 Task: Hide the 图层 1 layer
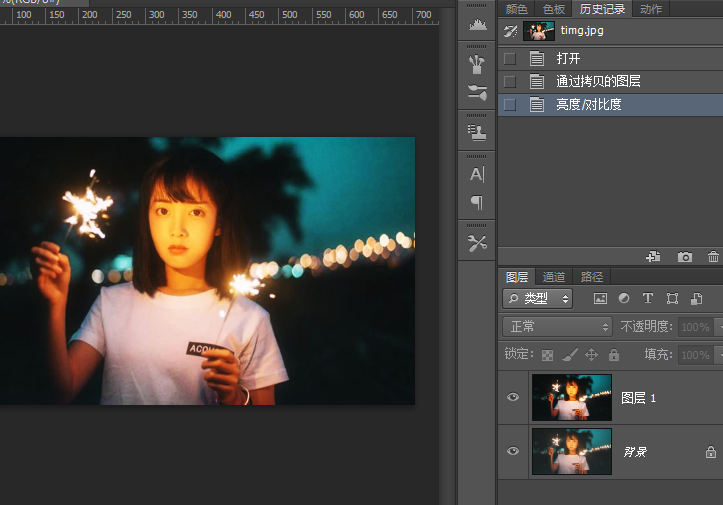tap(513, 397)
